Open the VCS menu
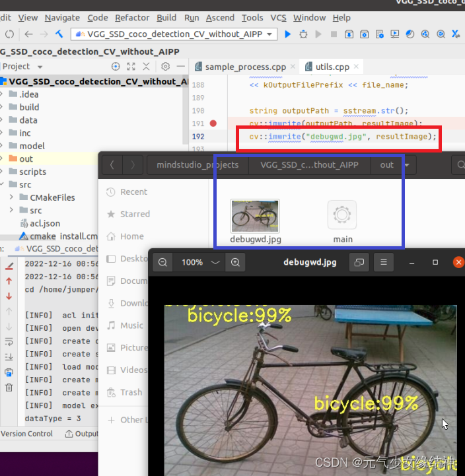This screenshot has width=465, height=476. click(x=278, y=18)
